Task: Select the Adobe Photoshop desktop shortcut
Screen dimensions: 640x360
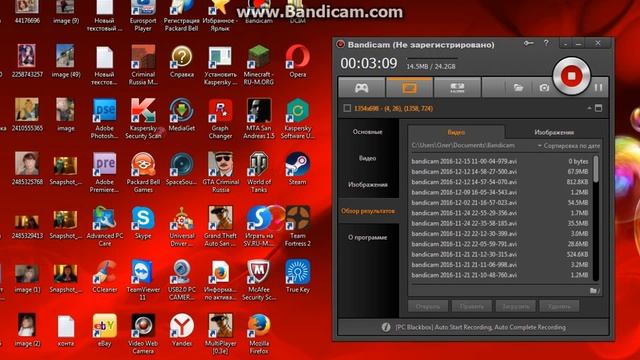Action: (x=104, y=118)
